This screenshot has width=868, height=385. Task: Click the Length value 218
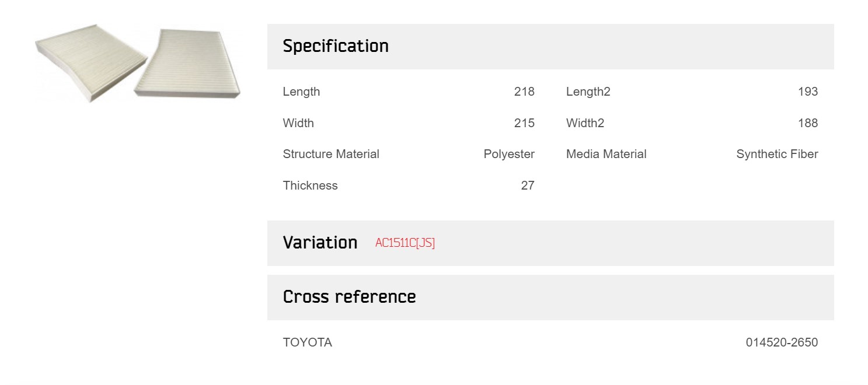524,92
